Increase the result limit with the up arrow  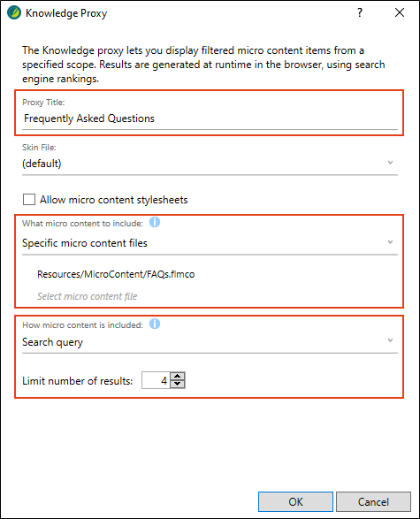(178, 376)
